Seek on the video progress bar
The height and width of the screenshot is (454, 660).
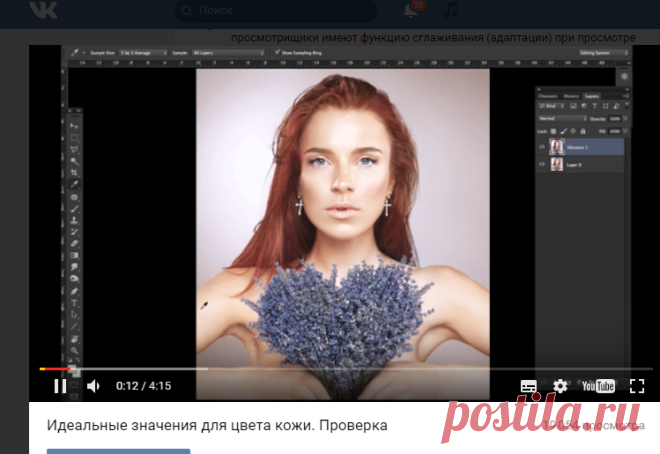pyautogui.click(x=346, y=369)
